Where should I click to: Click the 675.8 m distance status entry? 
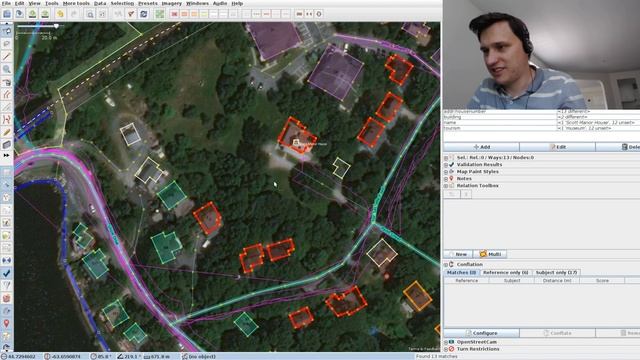(158, 357)
